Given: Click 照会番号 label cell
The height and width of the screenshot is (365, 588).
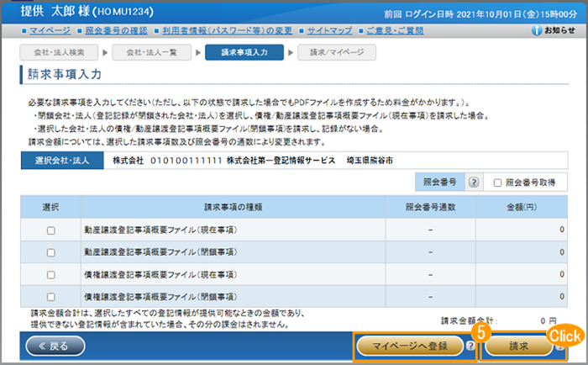Looking at the screenshot, I should click(x=440, y=182).
